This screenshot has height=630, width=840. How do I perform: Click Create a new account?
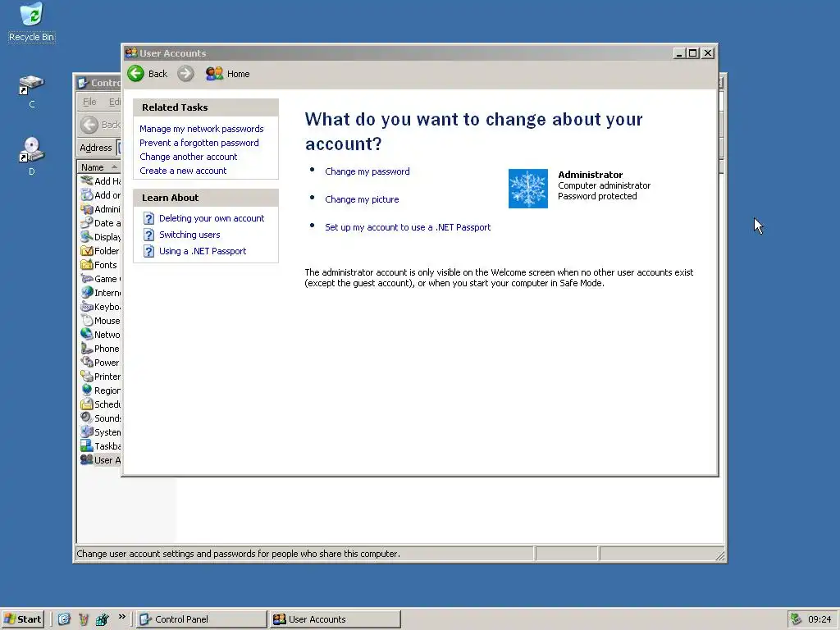pos(183,171)
